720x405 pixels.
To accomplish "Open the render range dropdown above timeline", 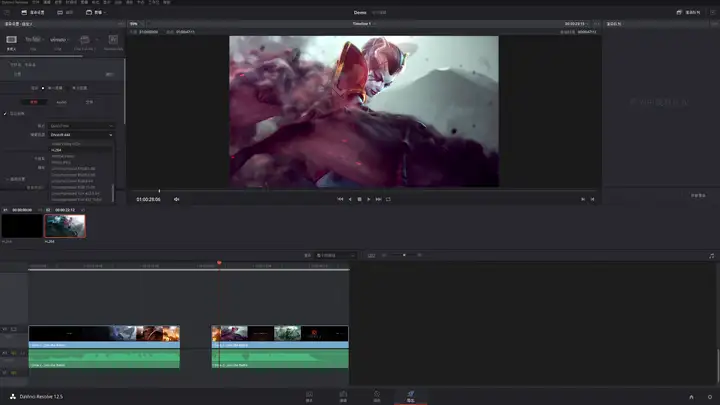I will coord(336,255).
